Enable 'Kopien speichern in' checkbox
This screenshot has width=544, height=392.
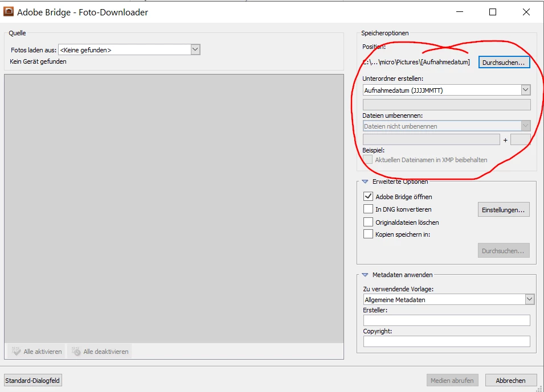368,234
